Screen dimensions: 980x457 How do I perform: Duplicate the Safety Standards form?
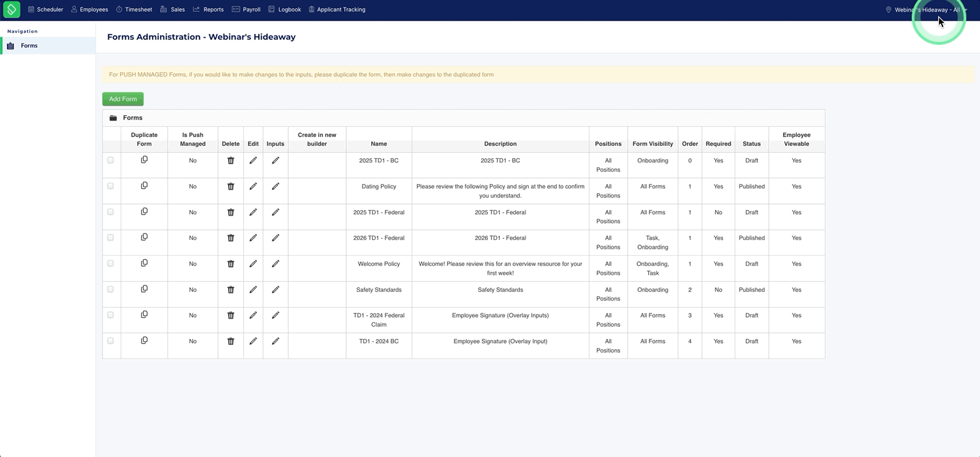(x=144, y=289)
